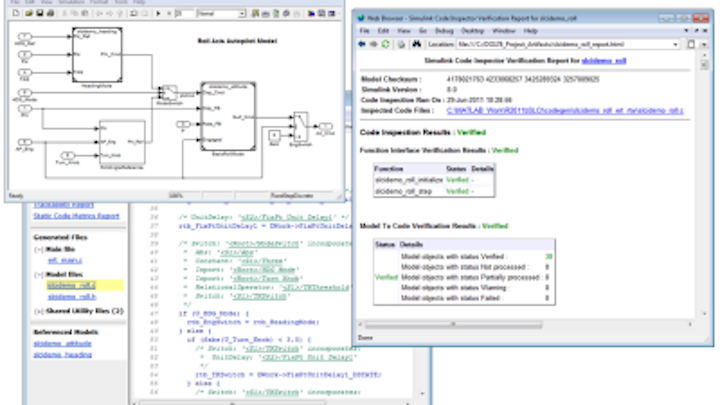Screen dimensions: 720x405
Task: Click Print icon in Web Browser toolbar
Action: (401, 44)
